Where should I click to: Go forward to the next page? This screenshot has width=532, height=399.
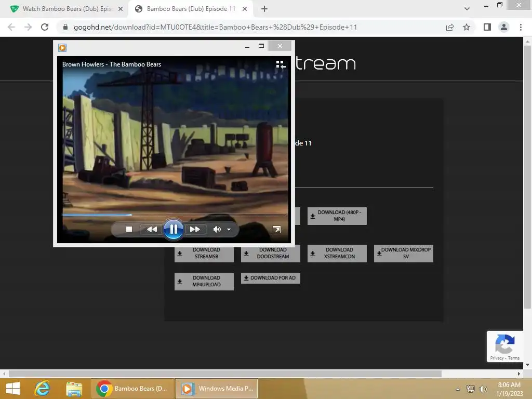point(28,27)
